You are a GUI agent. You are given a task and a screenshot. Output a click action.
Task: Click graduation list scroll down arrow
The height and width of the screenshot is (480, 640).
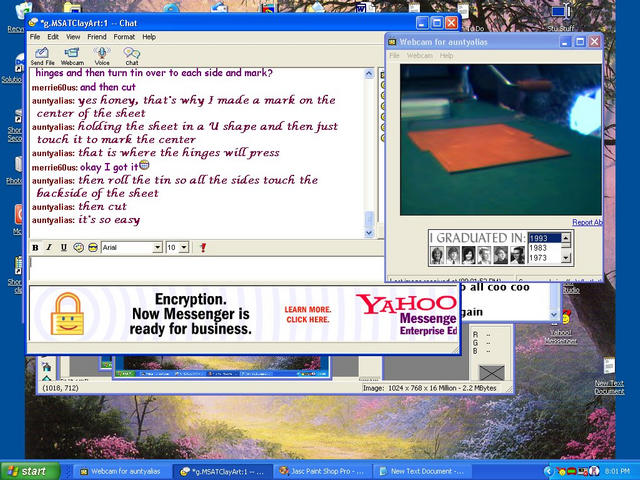tap(566, 258)
